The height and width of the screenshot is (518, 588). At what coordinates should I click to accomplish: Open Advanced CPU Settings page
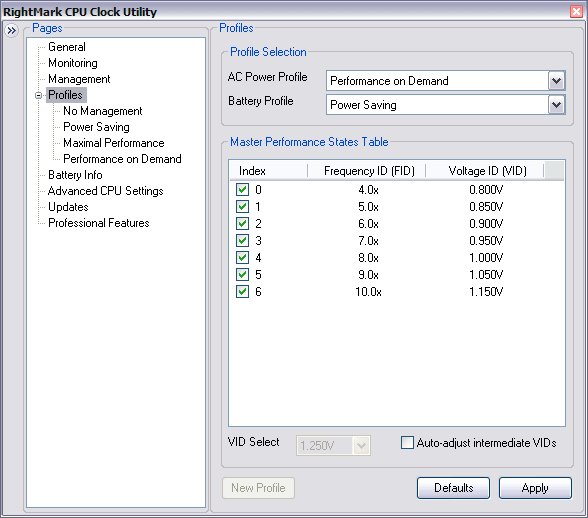point(106,191)
